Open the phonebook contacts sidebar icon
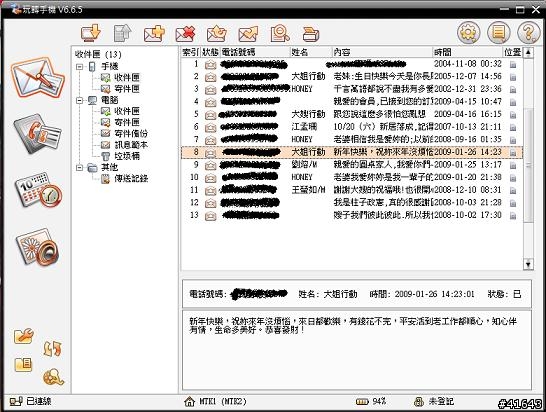 pos(37,134)
